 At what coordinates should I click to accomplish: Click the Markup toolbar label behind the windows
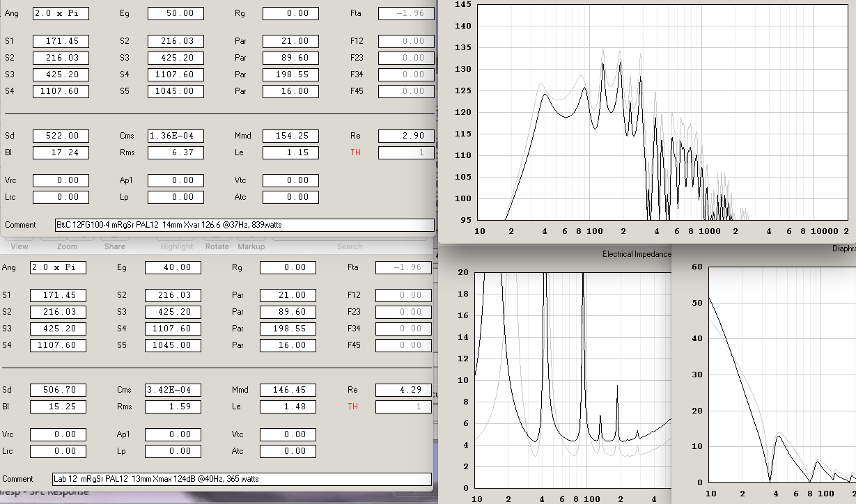point(251,246)
